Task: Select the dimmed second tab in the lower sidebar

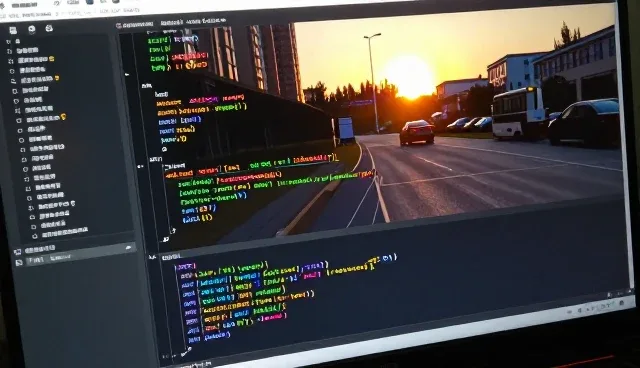Action: [x=60, y=257]
